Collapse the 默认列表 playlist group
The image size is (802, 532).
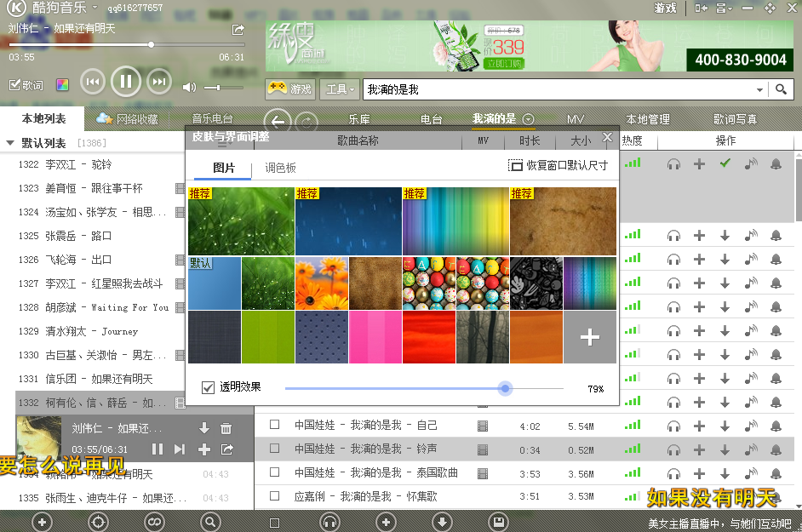point(10,143)
